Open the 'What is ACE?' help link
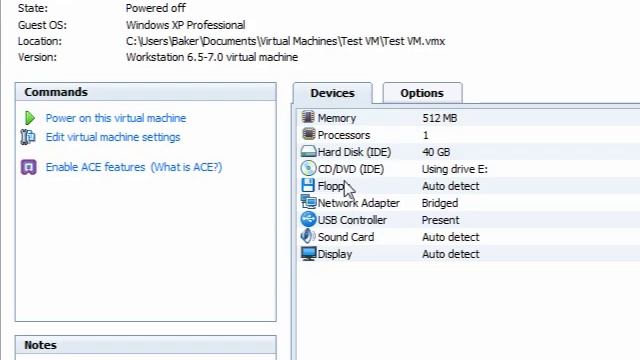Viewport: 640px width, 360px height. [187, 167]
